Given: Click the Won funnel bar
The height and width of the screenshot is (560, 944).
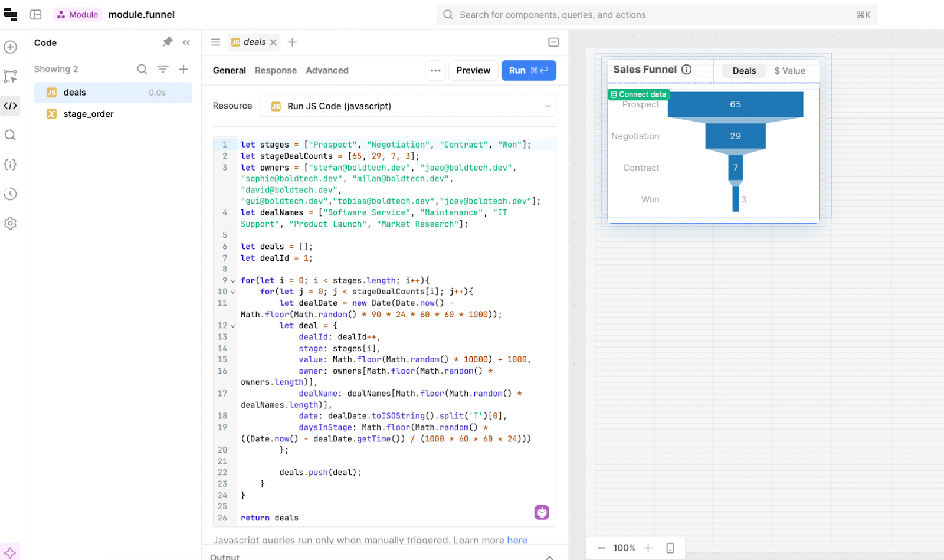Looking at the screenshot, I should pyautogui.click(x=736, y=199).
